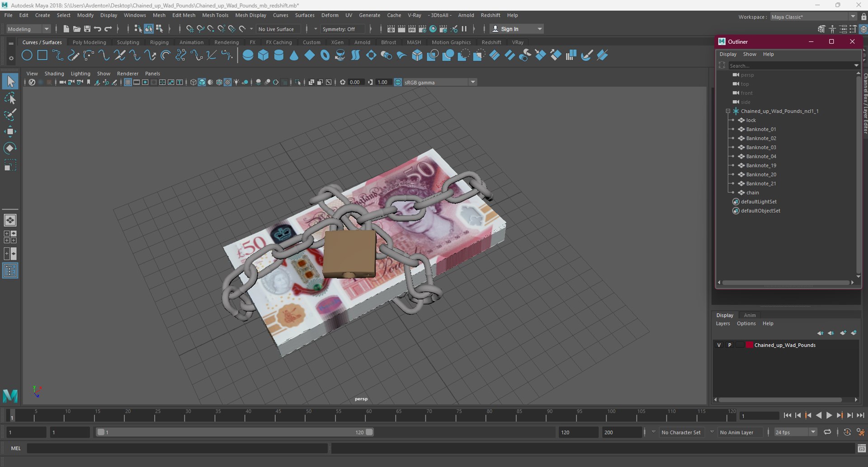Screen dimensions: 868x467
Task: Create a NURBS cylinder from shelf
Action: click(279, 56)
